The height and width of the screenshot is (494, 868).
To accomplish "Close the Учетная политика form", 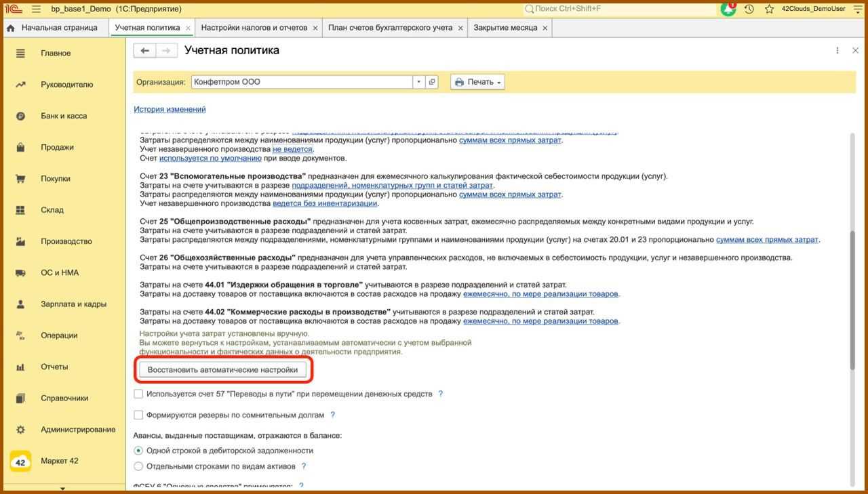I will (855, 50).
